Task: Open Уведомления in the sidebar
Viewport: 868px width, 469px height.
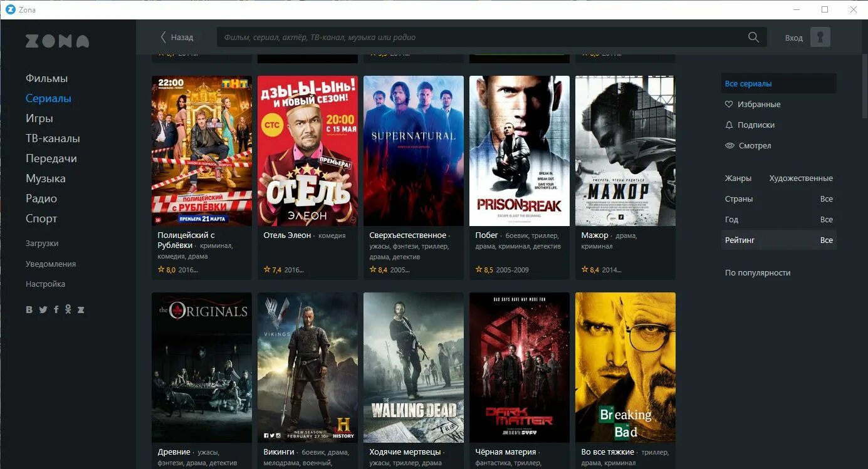Action: tap(51, 264)
